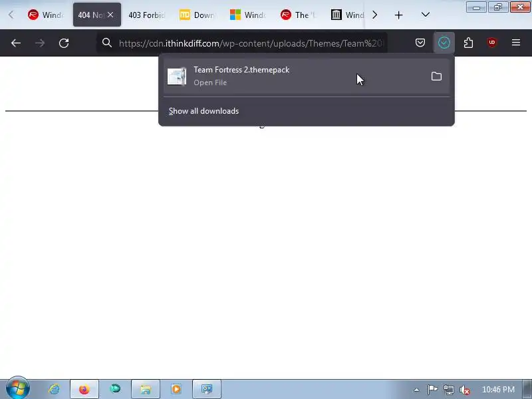The width and height of the screenshot is (532, 399).
Task: Go back to the previous page
Action: [x=16, y=43]
